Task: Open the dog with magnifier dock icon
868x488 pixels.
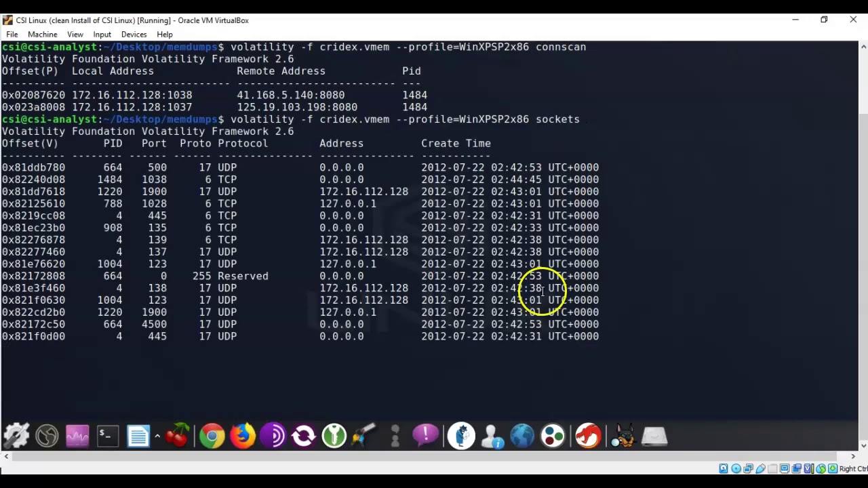Action: [x=623, y=436]
